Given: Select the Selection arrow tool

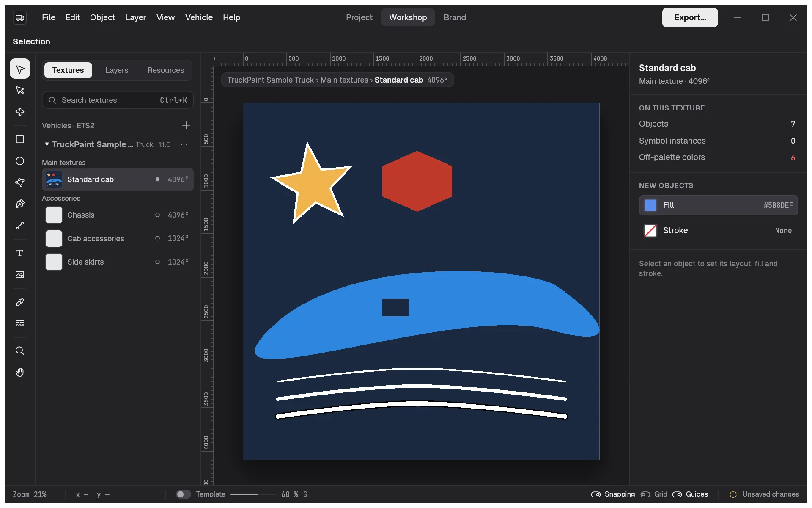Looking at the screenshot, I should click(20, 69).
